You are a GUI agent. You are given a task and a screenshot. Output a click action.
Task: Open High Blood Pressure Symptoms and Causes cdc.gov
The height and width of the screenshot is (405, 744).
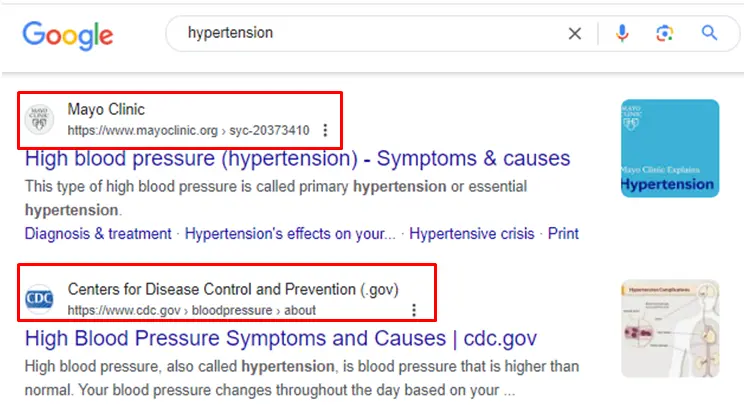tap(280, 338)
